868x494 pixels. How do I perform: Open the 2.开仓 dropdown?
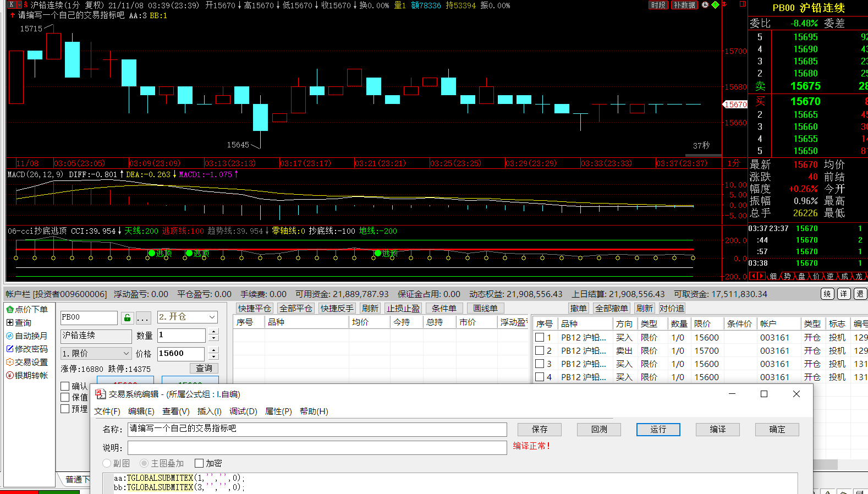click(188, 317)
